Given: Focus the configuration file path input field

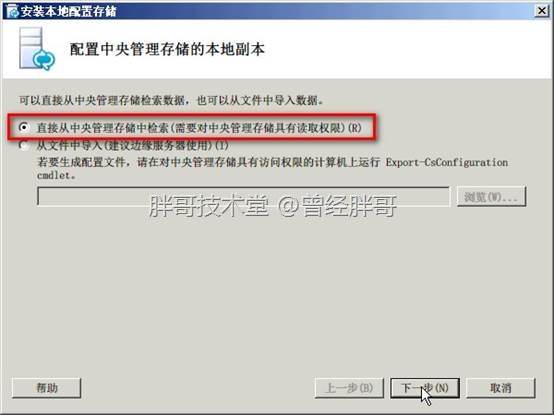Looking at the screenshot, I should click(x=243, y=196).
